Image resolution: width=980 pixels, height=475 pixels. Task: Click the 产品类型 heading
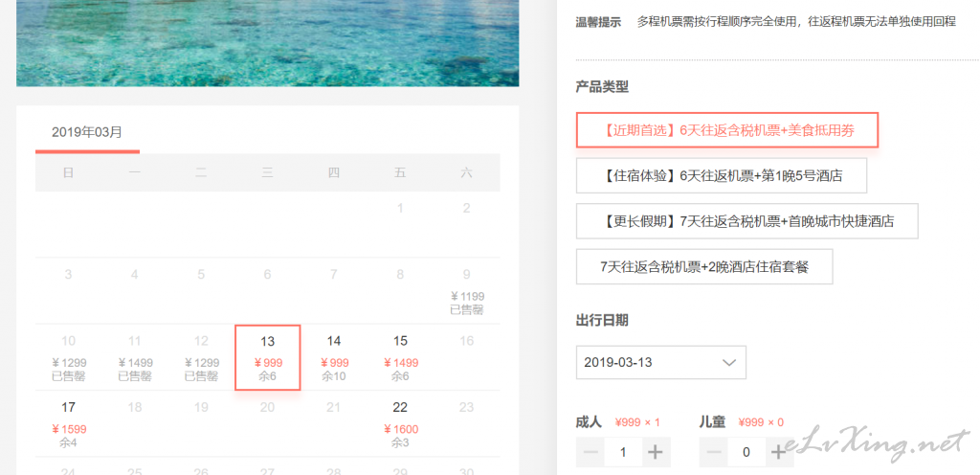pos(602,87)
